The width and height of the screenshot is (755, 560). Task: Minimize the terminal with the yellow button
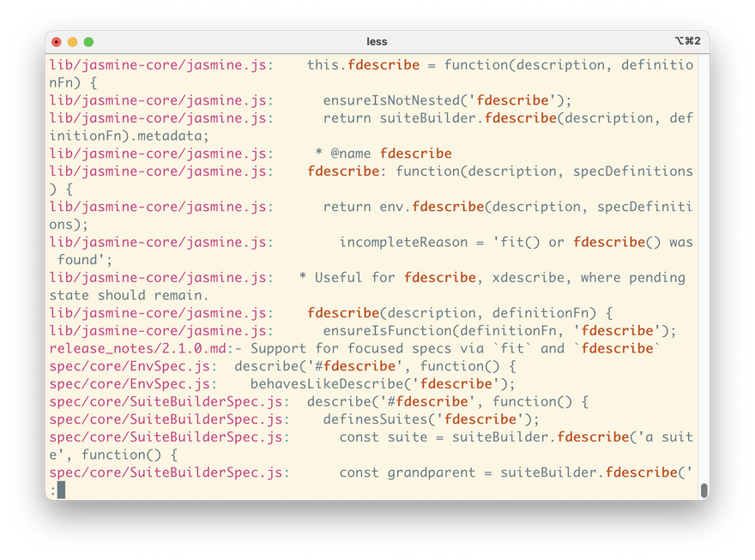72,41
